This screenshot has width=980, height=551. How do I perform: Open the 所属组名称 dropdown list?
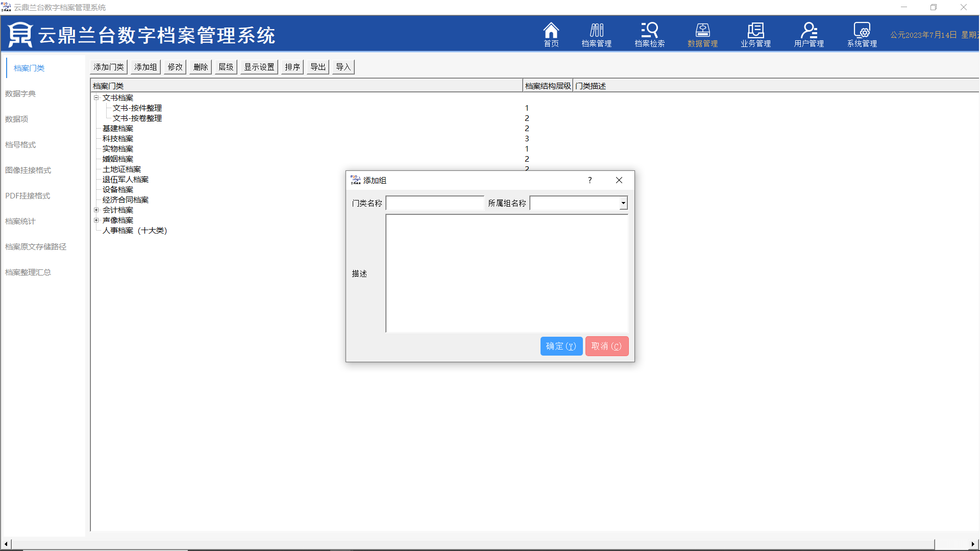click(x=623, y=203)
